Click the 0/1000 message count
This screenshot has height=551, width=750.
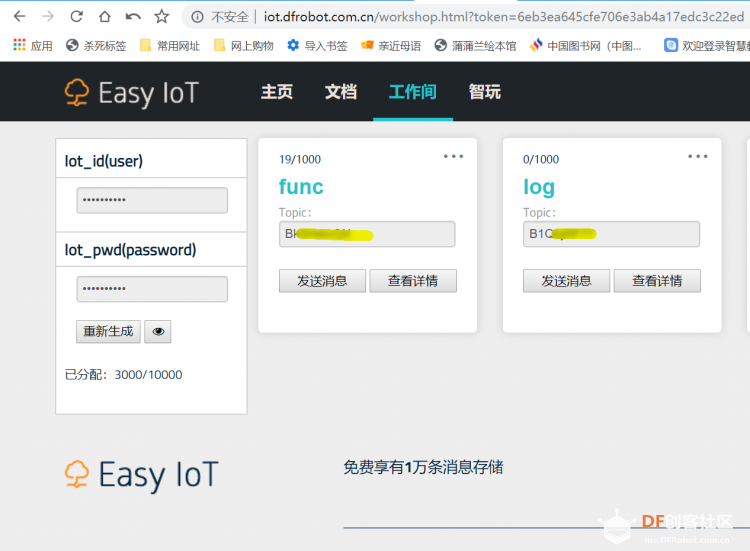(x=541, y=159)
